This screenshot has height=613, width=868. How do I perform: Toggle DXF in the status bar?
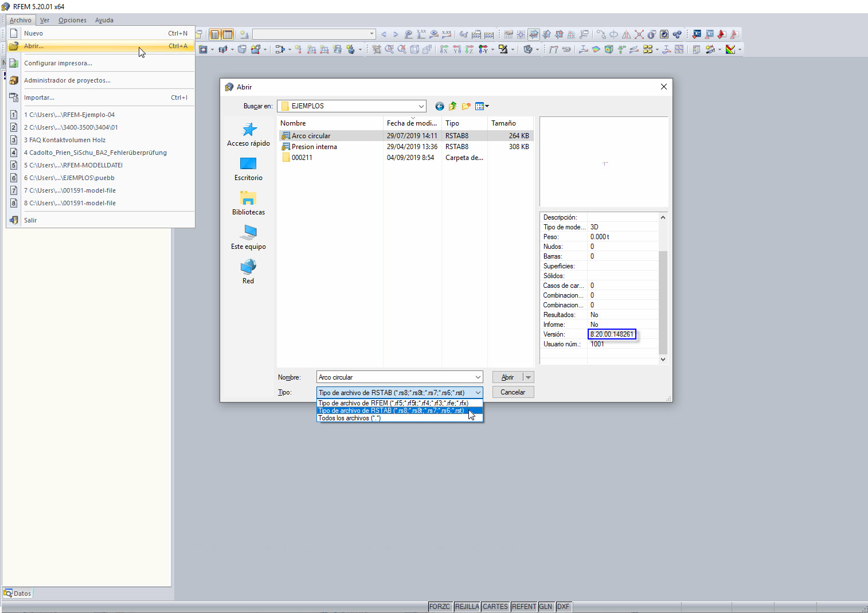(x=564, y=607)
